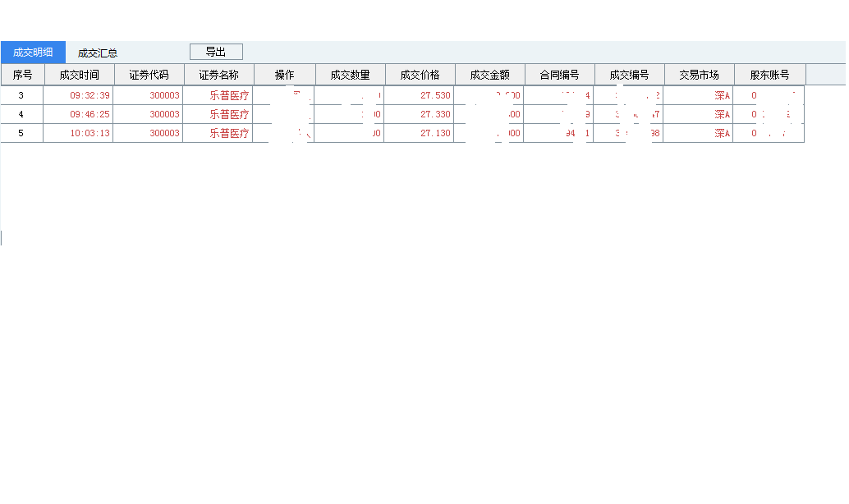Click the 成交编号 column header

coord(630,75)
